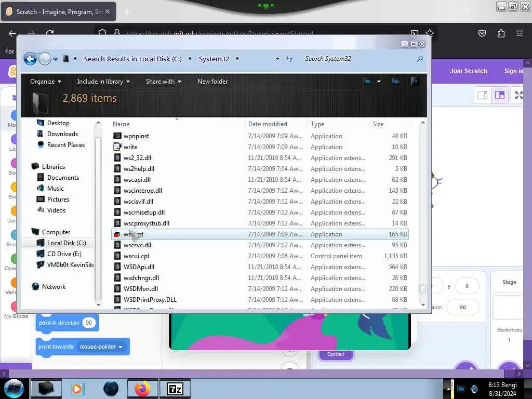Click Join Scratch in the browser

pos(468,71)
